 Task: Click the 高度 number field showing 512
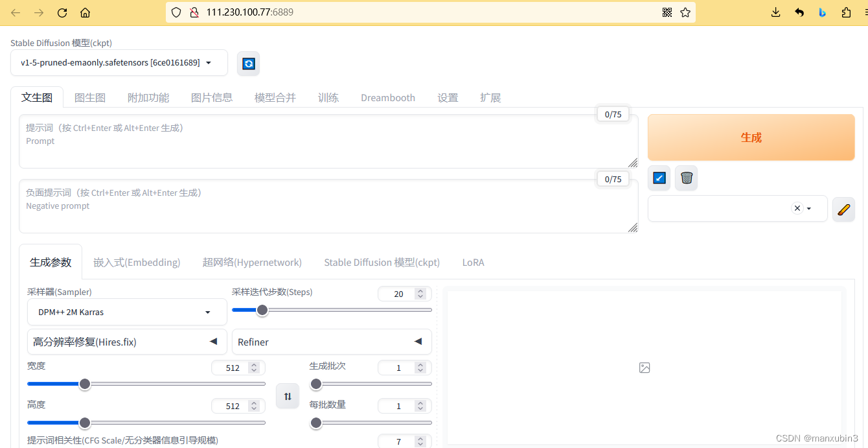point(238,406)
